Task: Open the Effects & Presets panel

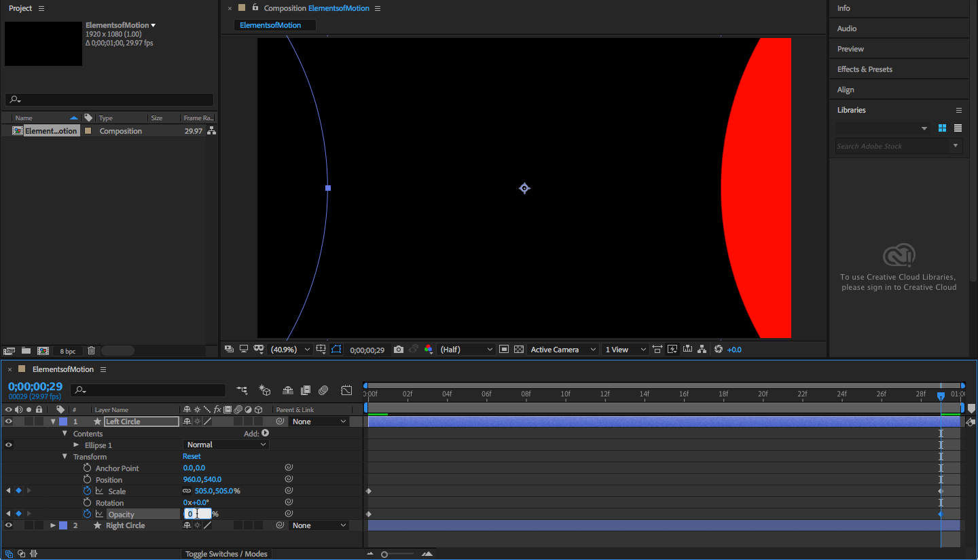Action: pyautogui.click(x=865, y=69)
